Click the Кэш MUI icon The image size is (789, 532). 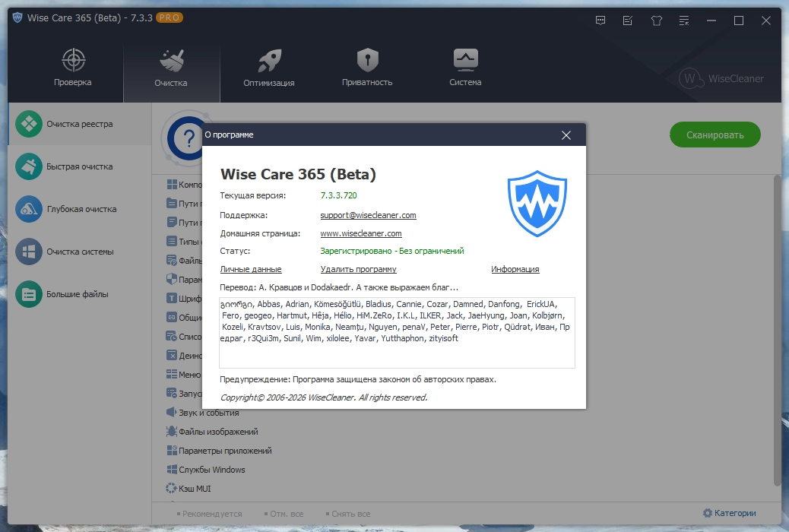pos(171,488)
